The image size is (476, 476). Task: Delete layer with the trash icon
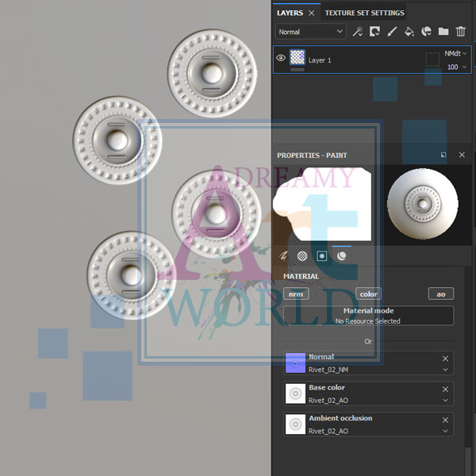[460, 32]
